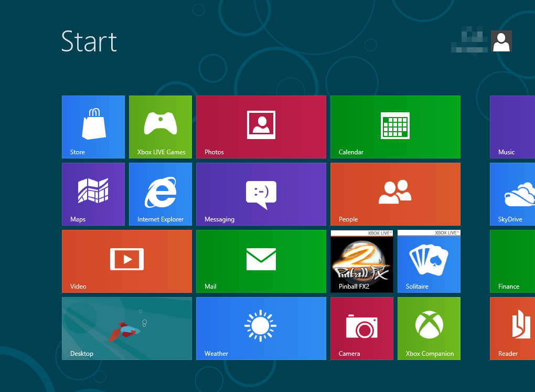Screen dimensions: 535x392
Task: Open the Finance tile
Action: pos(512,261)
